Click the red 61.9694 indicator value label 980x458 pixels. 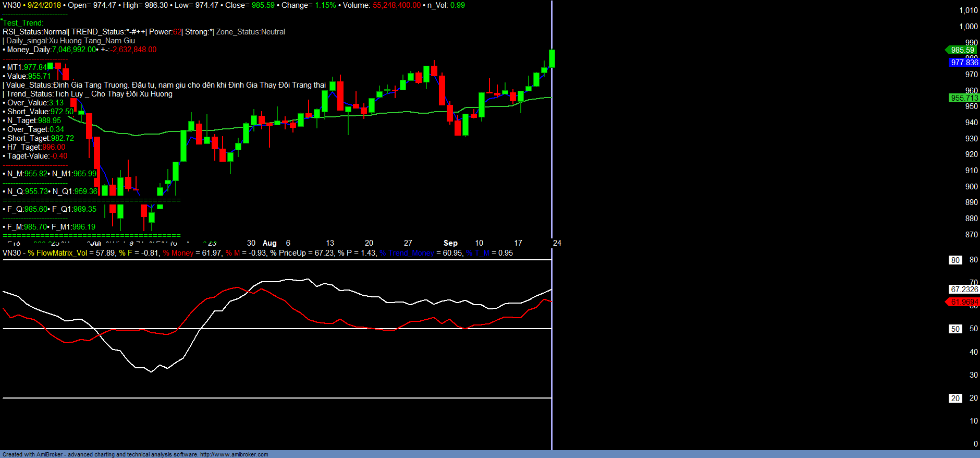[x=964, y=302]
